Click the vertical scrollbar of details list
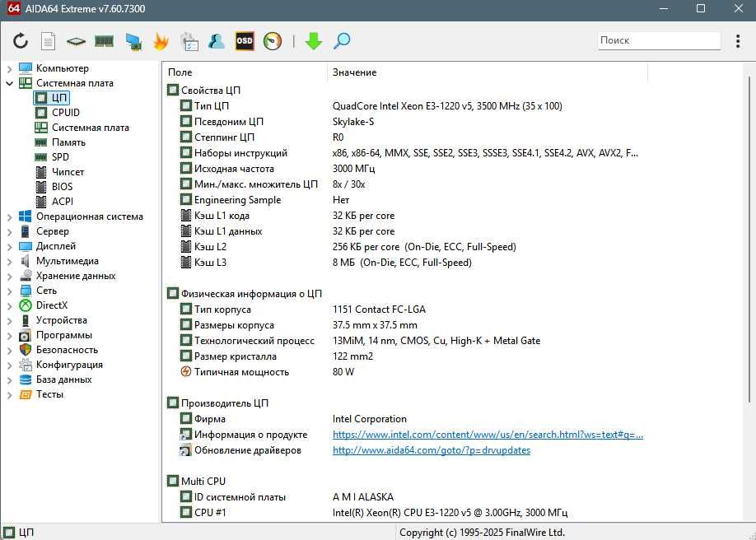The height and width of the screenshot is (540, 756). click(x=749, y=239)
